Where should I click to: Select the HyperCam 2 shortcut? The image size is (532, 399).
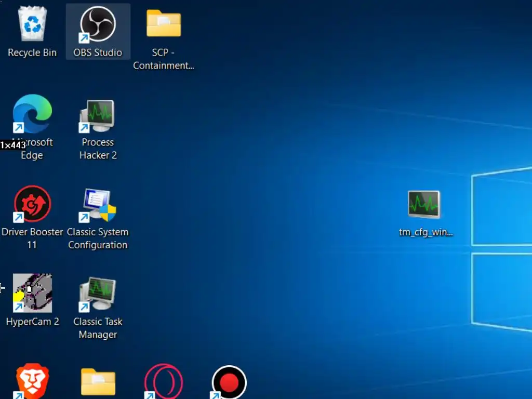(x=32, y=293)
